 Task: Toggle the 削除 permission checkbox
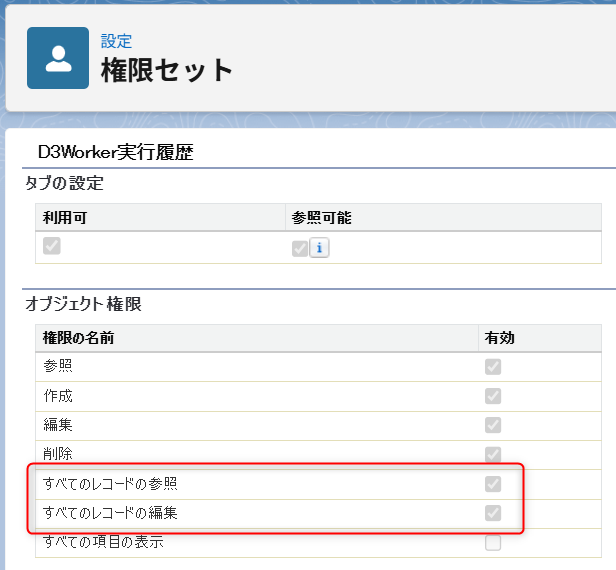(493, 455)
